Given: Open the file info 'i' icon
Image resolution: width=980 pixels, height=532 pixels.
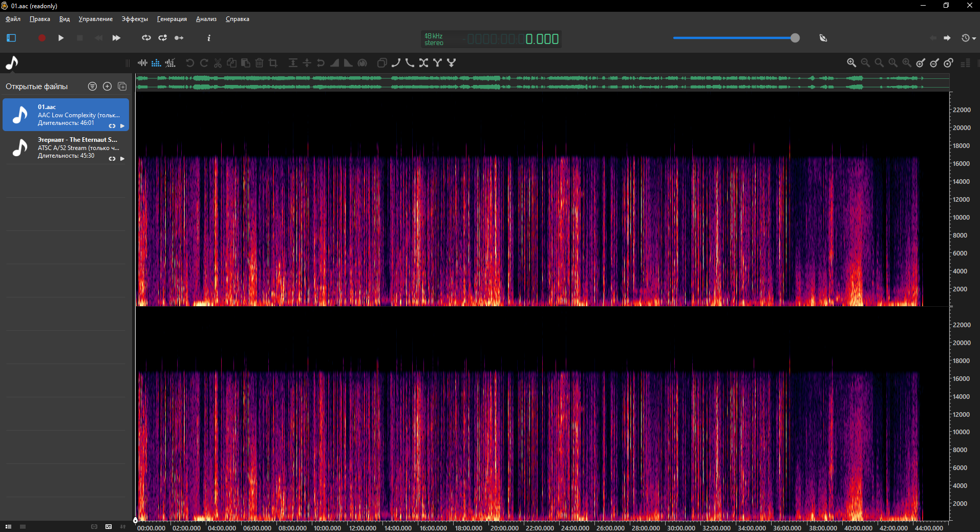Looking at the screenshot, I should point(209,38).
